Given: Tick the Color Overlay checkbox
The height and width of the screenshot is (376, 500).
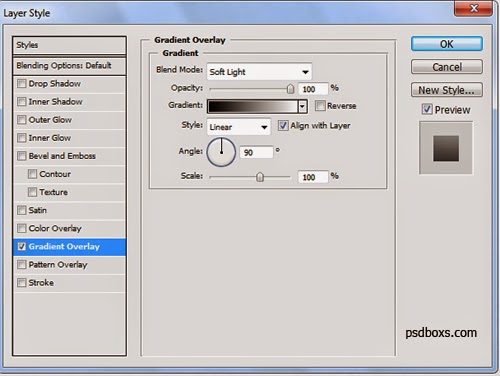Looking at the screenshot, I should point(22,228).
